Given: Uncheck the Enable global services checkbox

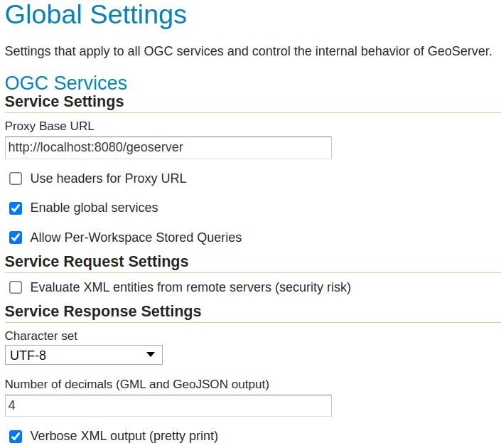Looking at the screenshot, I should coord(16,208).
